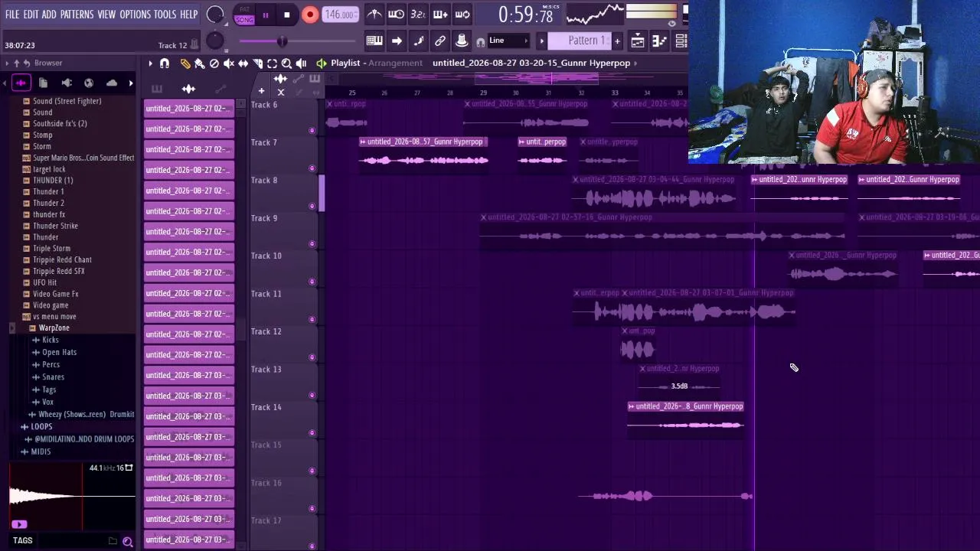Mute Track 9 with its green dot
The height and width of the screenshot is (551, 980).
click(x=312, y=244)
